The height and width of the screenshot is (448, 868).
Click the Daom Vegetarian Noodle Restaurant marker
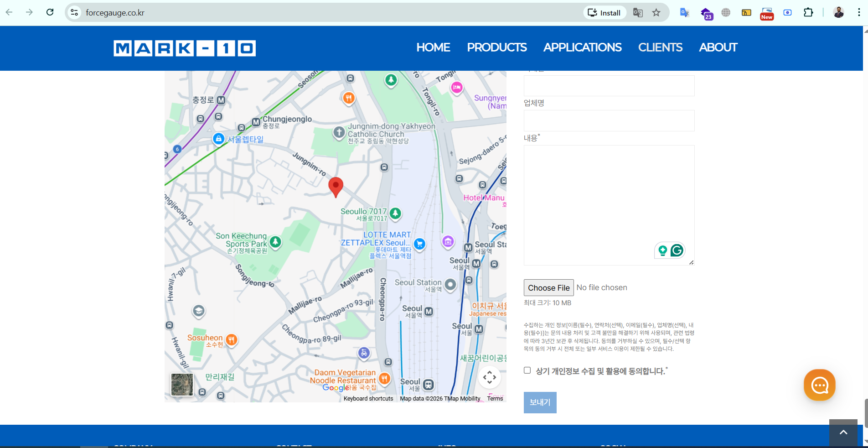384,378
